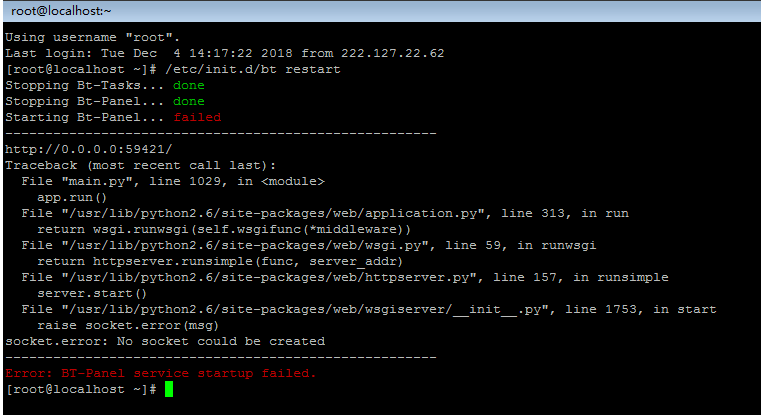Click the http://0.0.0.0:59421/ URL text
The image size is (761, 415).
tap(89, 149)
